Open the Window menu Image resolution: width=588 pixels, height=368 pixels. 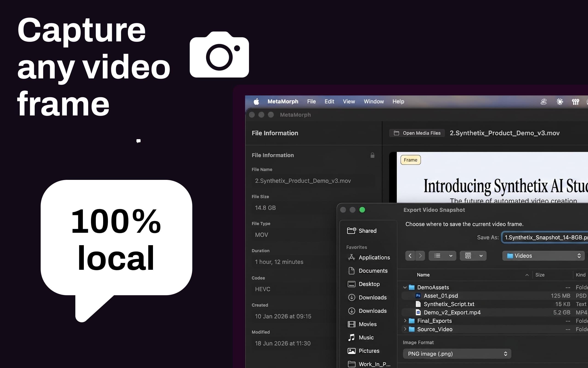(x=374, y=101)
